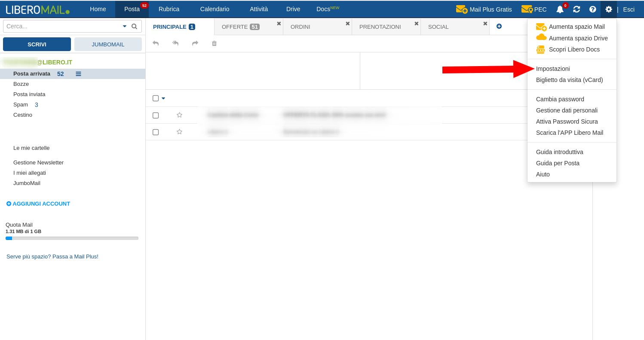Expand the search options dropdown arrow
The height and width of the screenshot is (340, 644).
click(x=125, y=26)
